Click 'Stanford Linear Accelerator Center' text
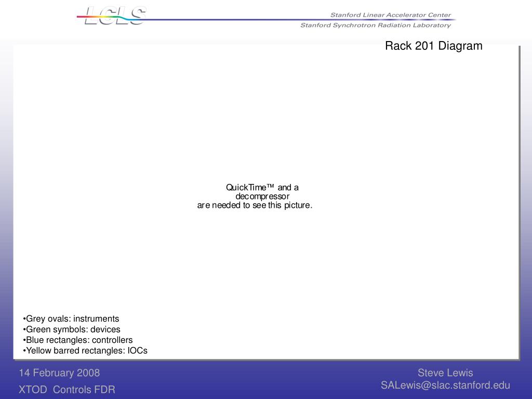Image resolution: width=532 pixels, height=399 pixels. pyautogui.click(x=391, y=15)
